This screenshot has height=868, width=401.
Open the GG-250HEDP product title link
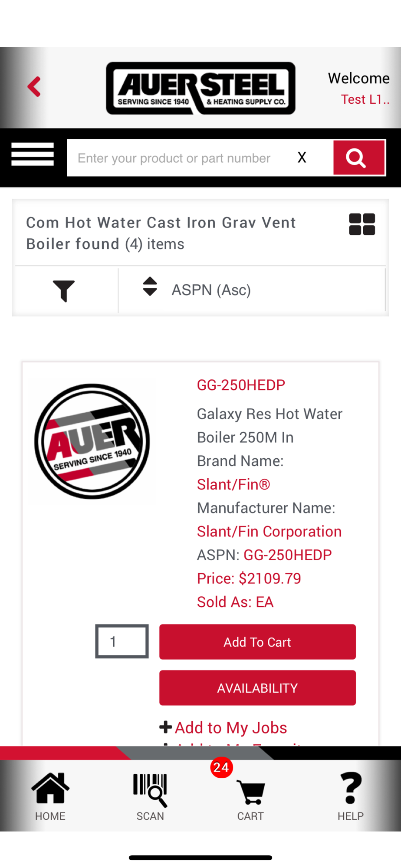241,385
